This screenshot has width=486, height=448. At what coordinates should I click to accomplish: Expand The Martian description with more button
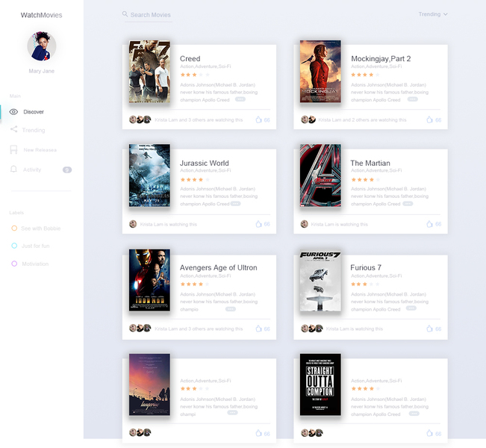tap(408, 204)
